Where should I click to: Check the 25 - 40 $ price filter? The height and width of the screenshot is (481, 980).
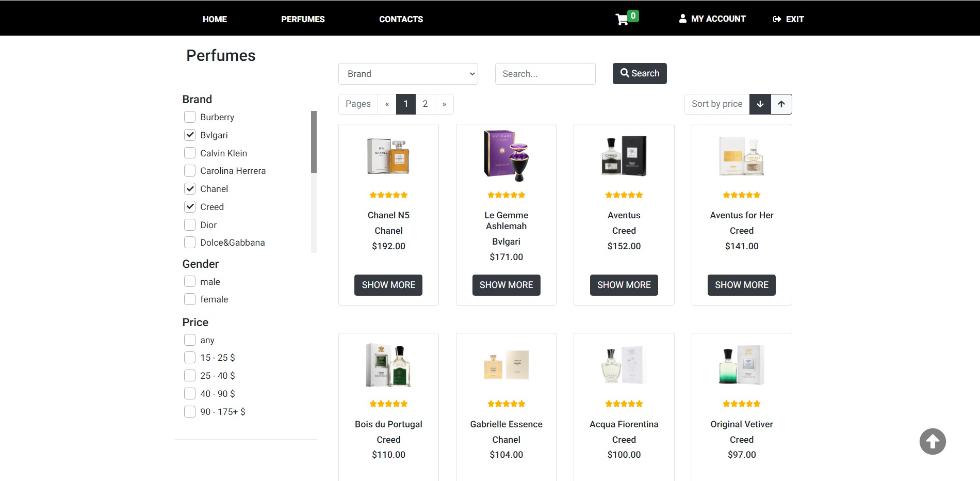click(190, 376)
